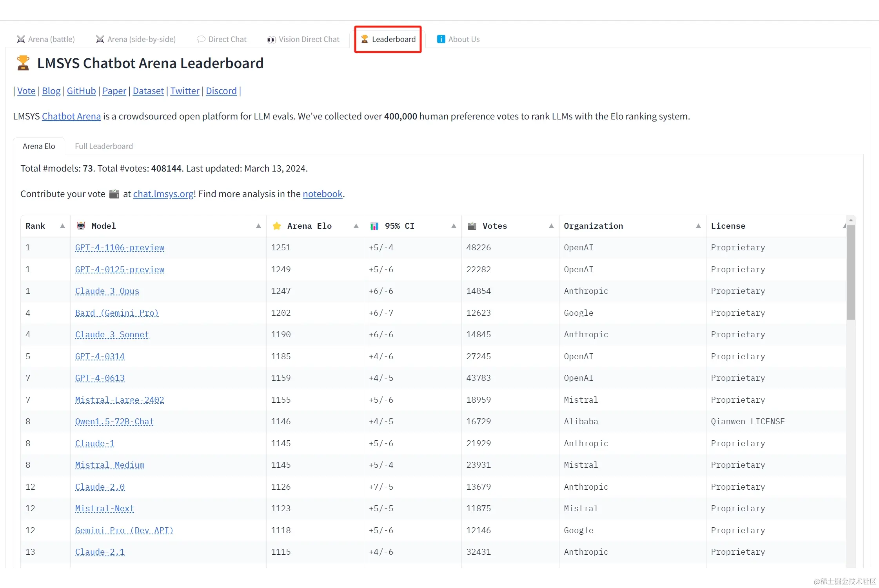
Task: Click crossed swords icon of Arena (battle)
Action: 21,39
